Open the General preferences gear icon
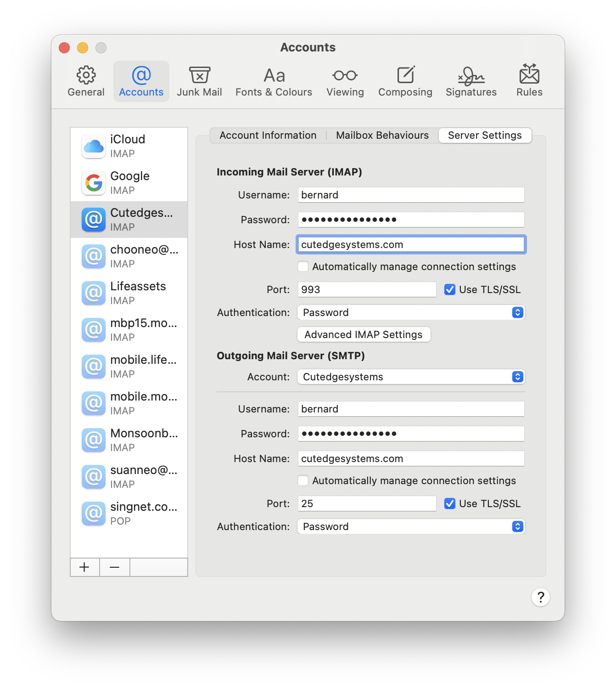The height and width of the screenshot is (689, 616). click(x=86, y=75)
